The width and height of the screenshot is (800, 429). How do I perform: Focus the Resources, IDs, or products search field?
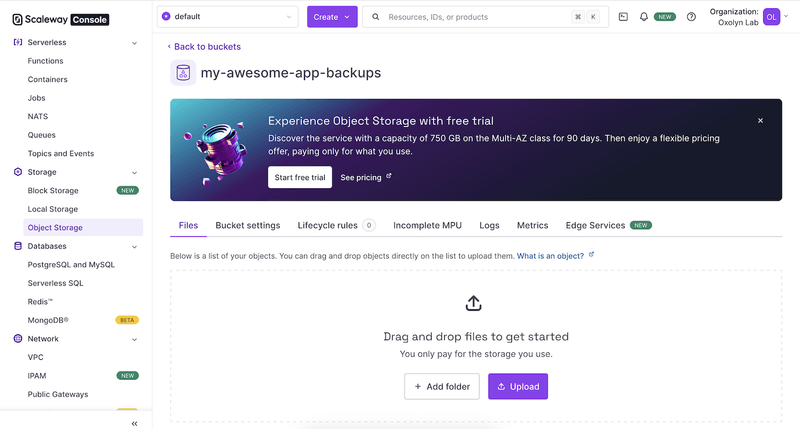485,17
